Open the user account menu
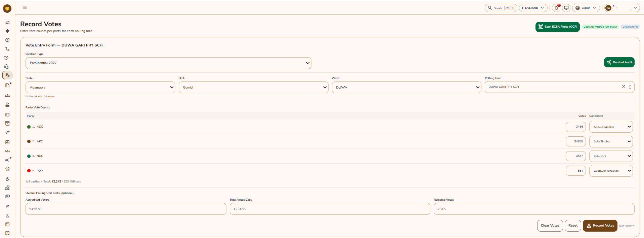 [622, 8]
